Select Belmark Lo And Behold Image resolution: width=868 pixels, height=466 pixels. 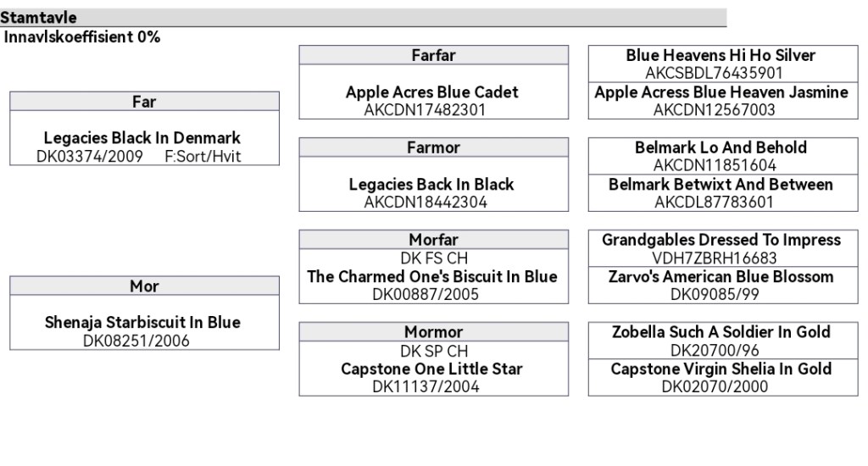pyautogui.click(x=720, y=147)
